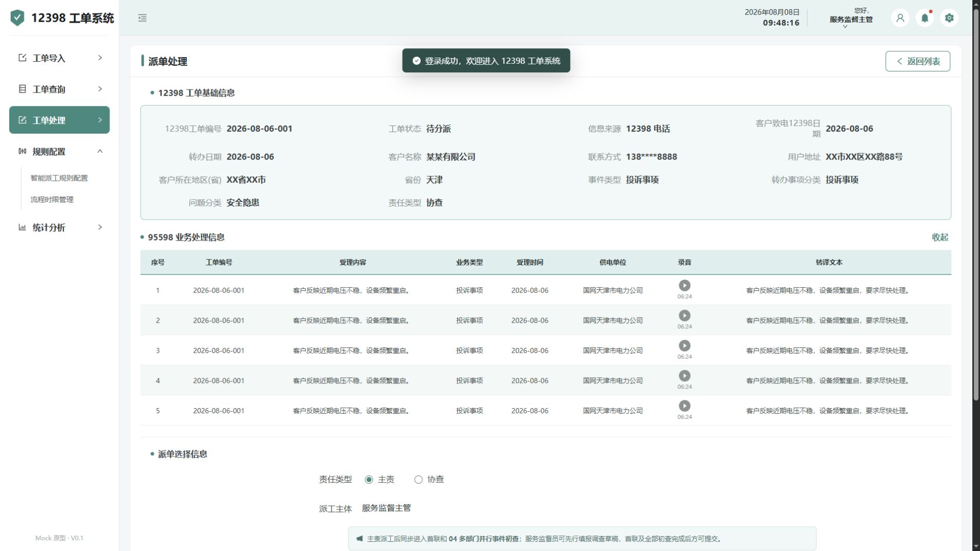Click the scrollbar up arrow
Viewport: 980px width, 551px height.
click(x=976, y=4)
